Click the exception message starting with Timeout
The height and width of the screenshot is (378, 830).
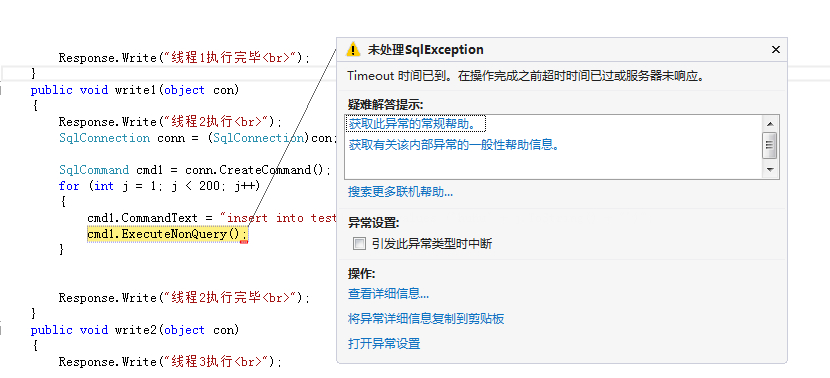pyautogui.click(x=526, y=76)
